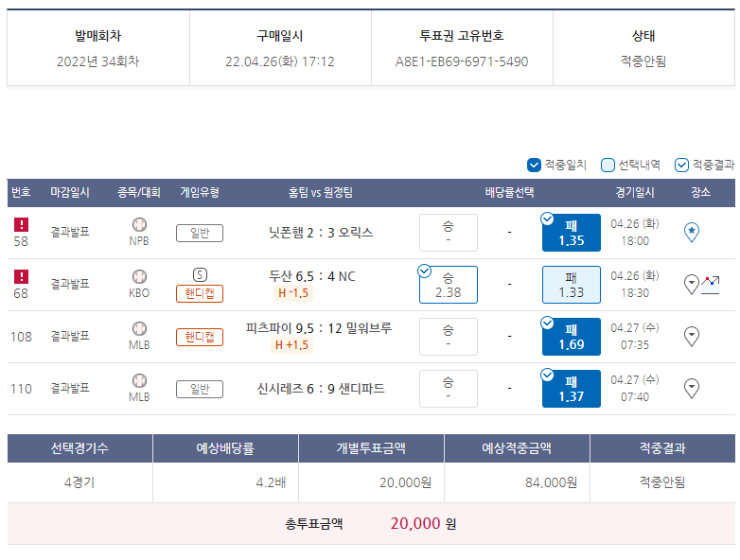Click the 장소 column header

click(x=701, y=192)
